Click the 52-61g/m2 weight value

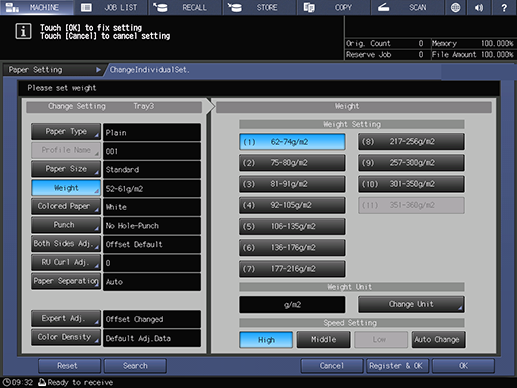pyautogui.click(x=152, y=188)
